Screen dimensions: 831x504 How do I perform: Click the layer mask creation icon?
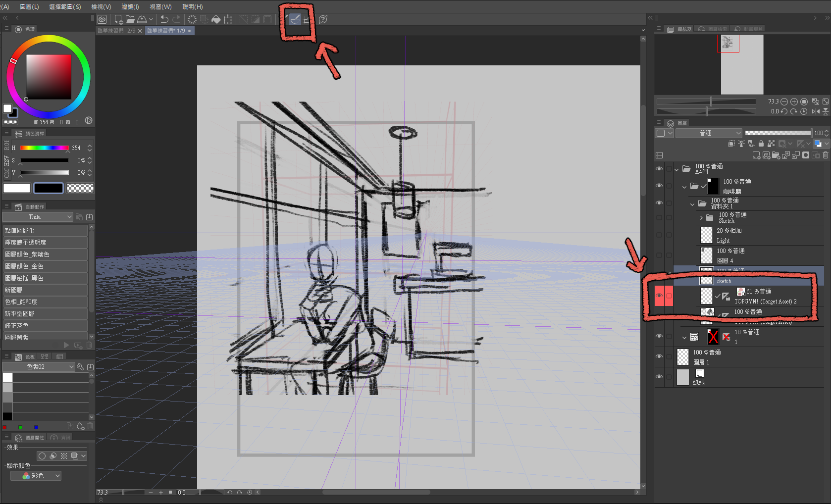[806, 155]
